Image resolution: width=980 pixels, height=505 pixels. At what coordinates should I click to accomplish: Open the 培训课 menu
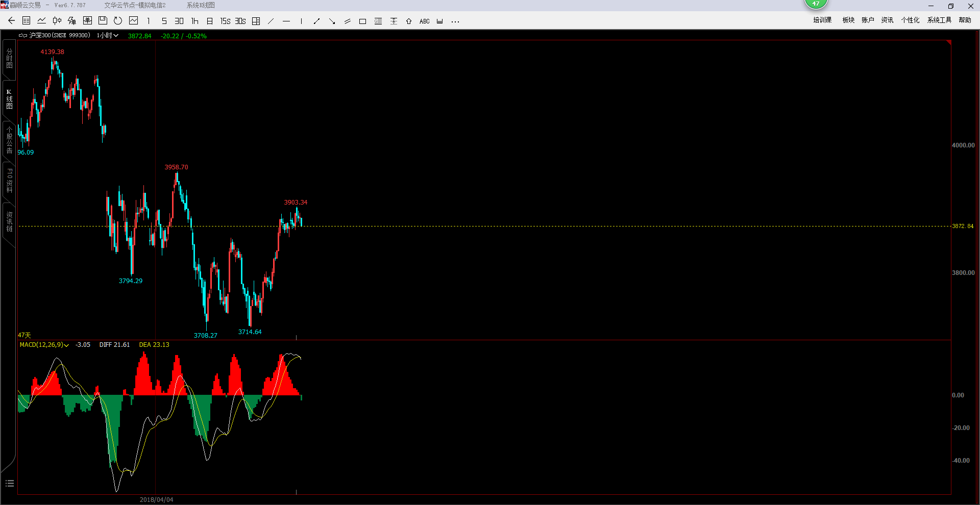822,20
